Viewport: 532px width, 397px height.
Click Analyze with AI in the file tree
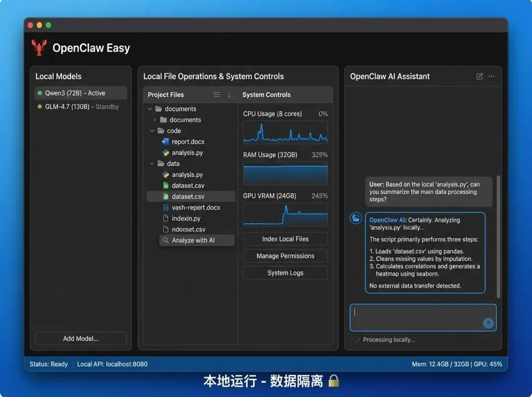tap(197, 240)
